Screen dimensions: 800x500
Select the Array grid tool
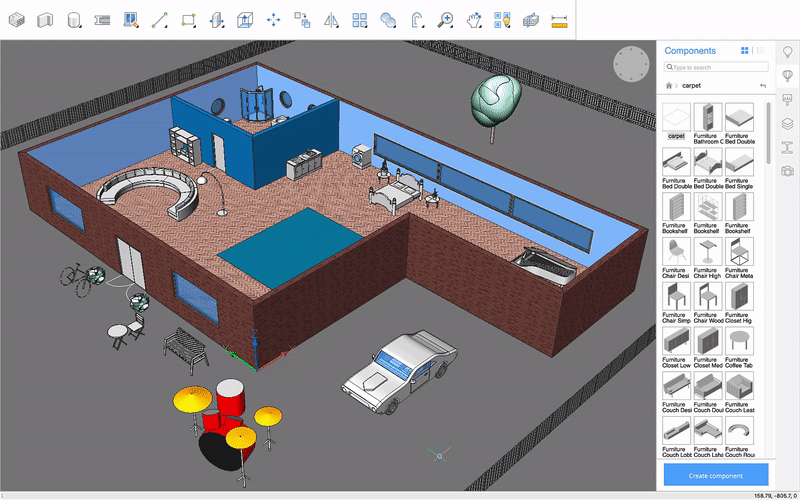tap(360, 20)
